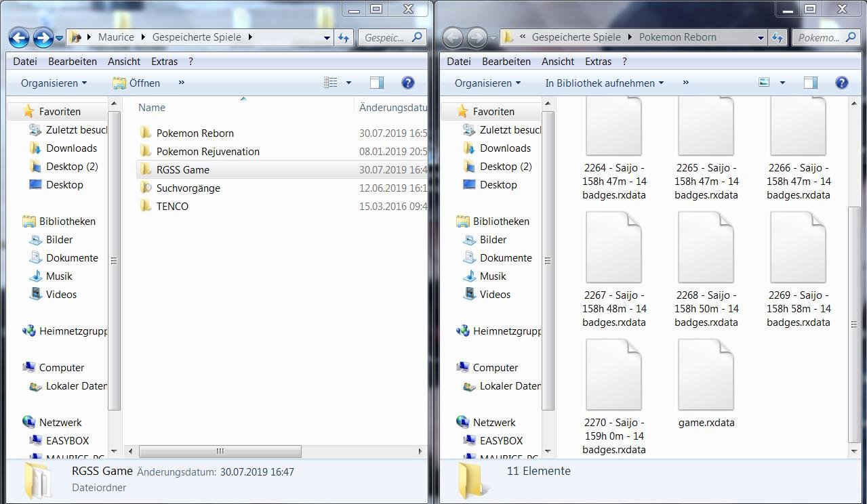867x504 pixels.
Task: Select save file 2270 - Saijo - 159h 0m
Action: [613, 398]
